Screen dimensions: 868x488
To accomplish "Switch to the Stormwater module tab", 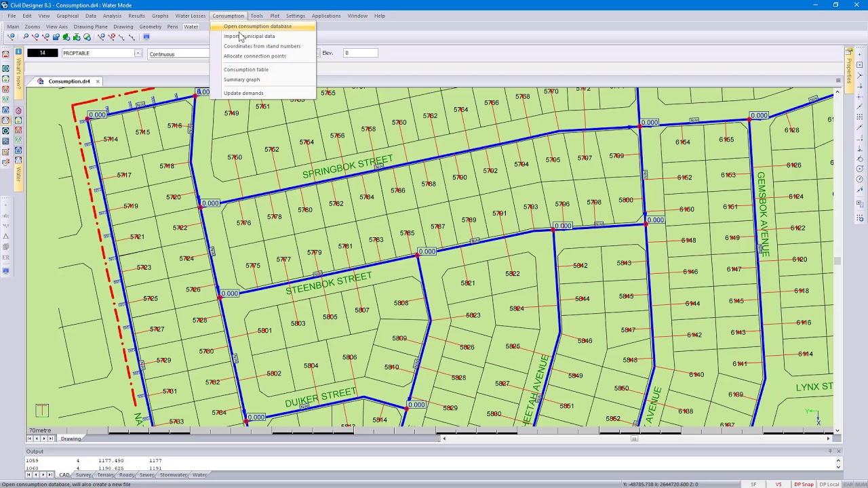I will click(174, 475).
